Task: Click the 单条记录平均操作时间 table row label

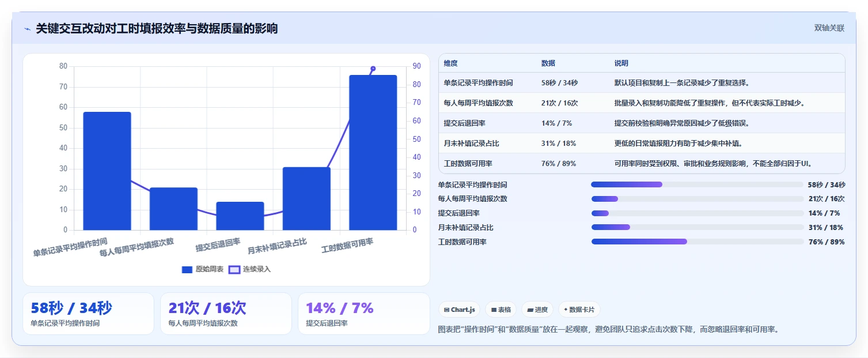Action: click(x=478, y=83)
